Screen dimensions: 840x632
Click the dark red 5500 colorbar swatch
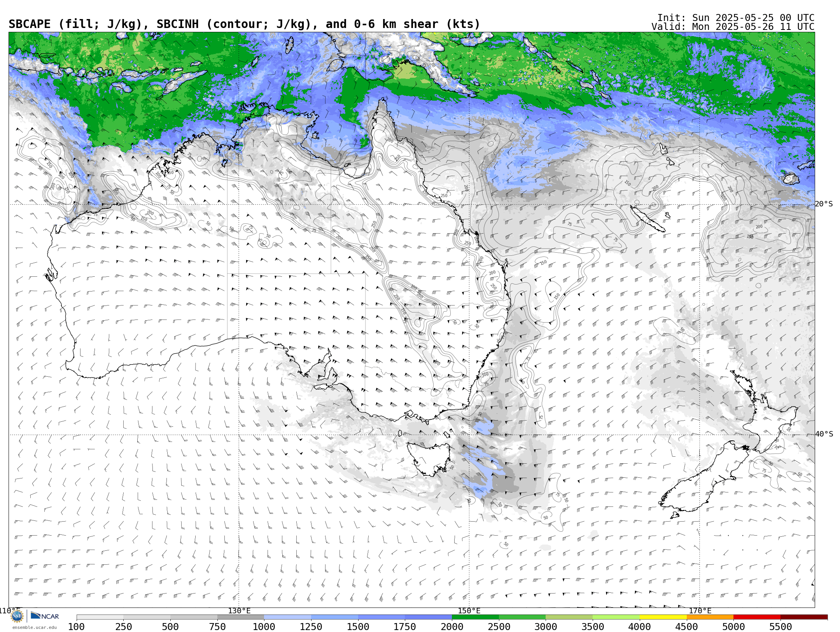[804, 617]
